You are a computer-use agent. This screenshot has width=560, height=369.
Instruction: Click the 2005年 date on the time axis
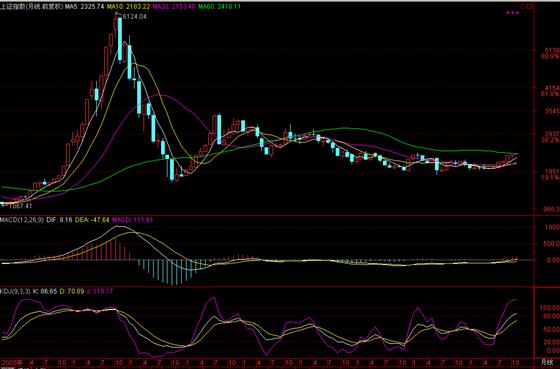(11, 362)
